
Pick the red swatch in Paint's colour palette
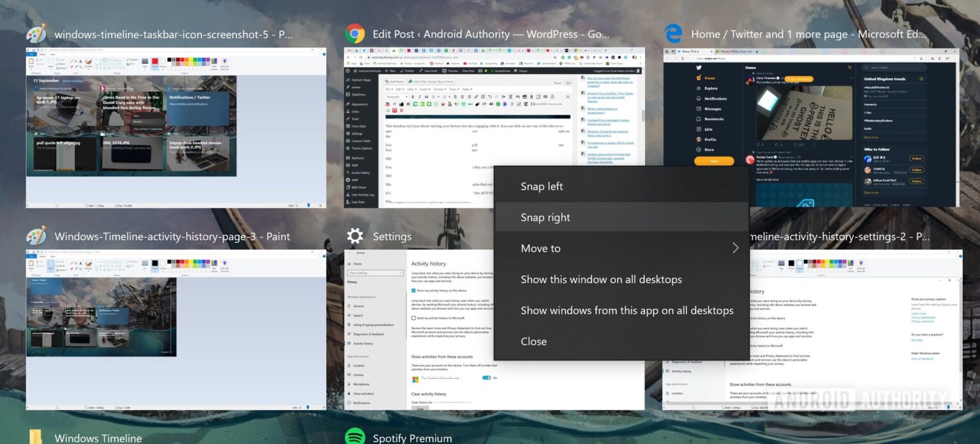coord(183,59)
